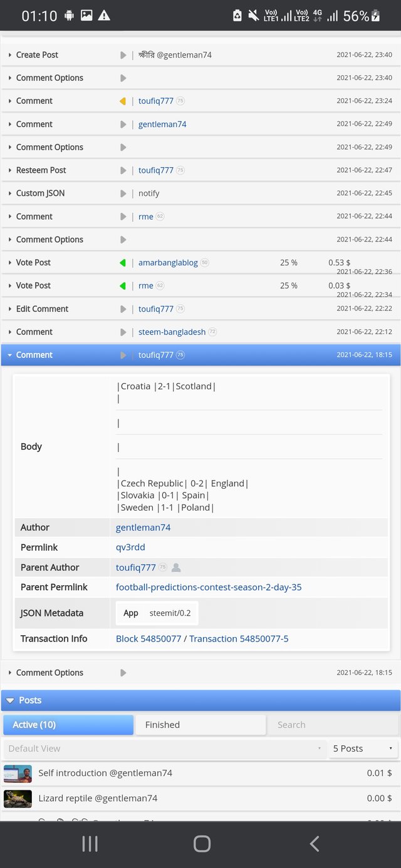Viewport: 401px width, 868px height.
Task: Click gray arrow on Edit Comment row
Action: pos(123,309)
